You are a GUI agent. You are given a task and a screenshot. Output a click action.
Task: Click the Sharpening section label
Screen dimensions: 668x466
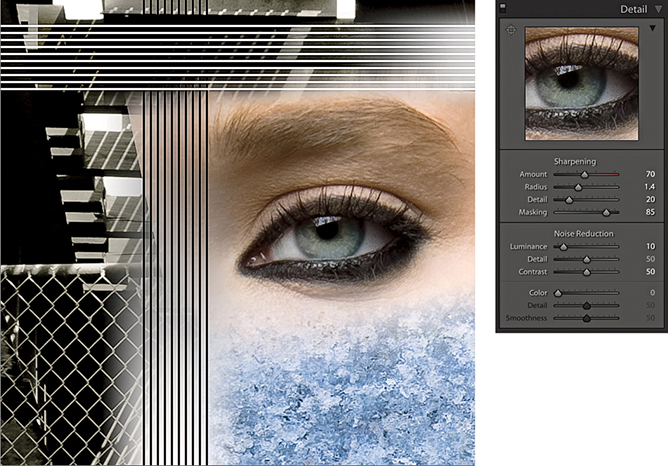pyautogui.click(x=575, y=161)
